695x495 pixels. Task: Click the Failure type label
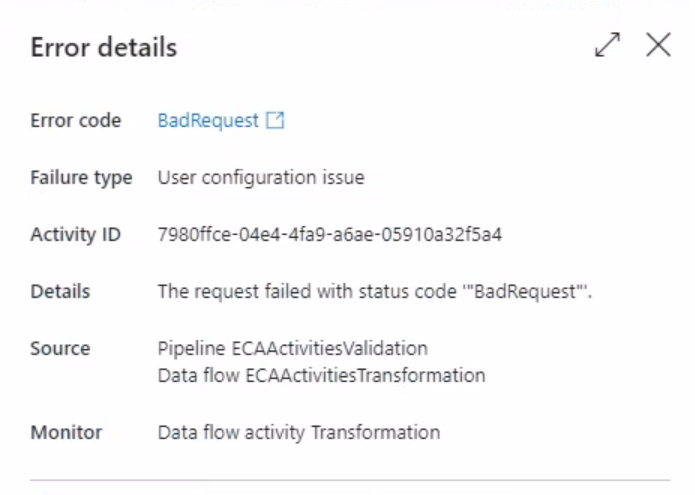[81, 178]
